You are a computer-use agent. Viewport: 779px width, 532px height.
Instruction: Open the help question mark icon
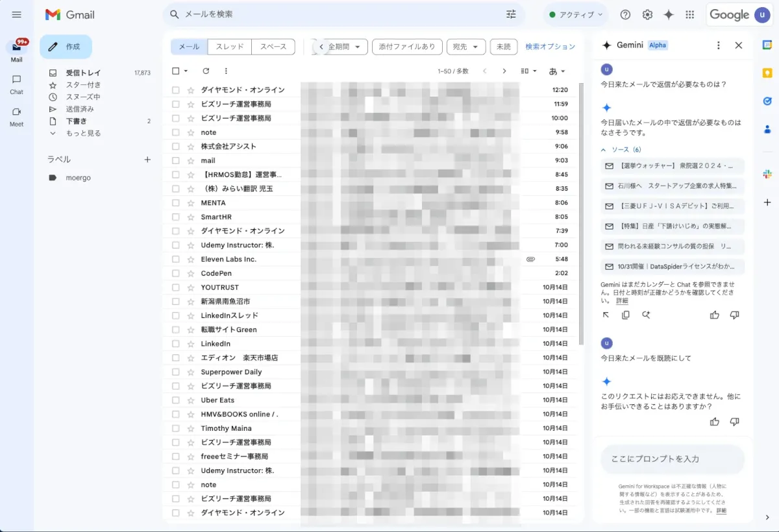(625, 14)
